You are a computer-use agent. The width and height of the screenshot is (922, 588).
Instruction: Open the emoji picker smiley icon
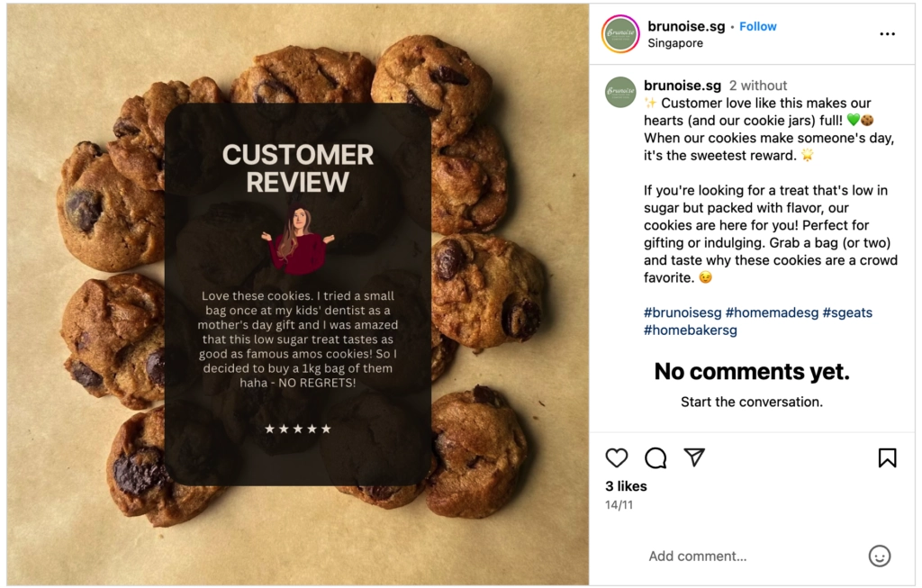click(880, 556)
